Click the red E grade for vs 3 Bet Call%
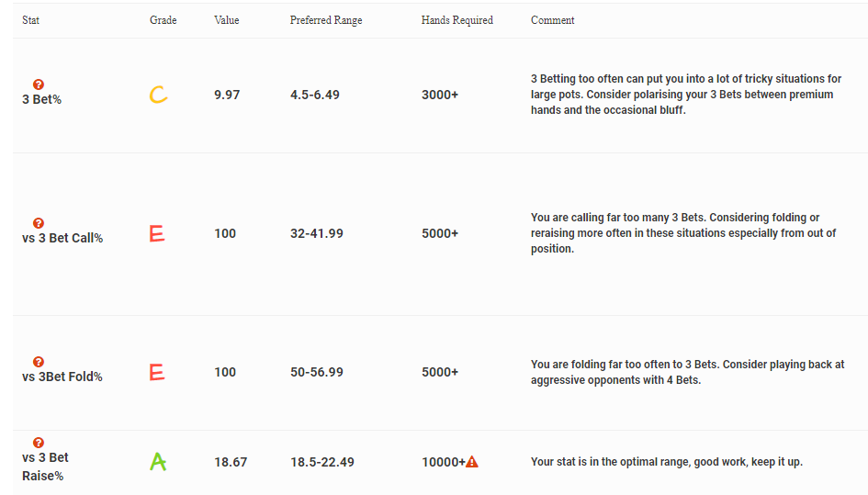The width and height of the screenshot is (868, 495). click(x=157, y=233)
